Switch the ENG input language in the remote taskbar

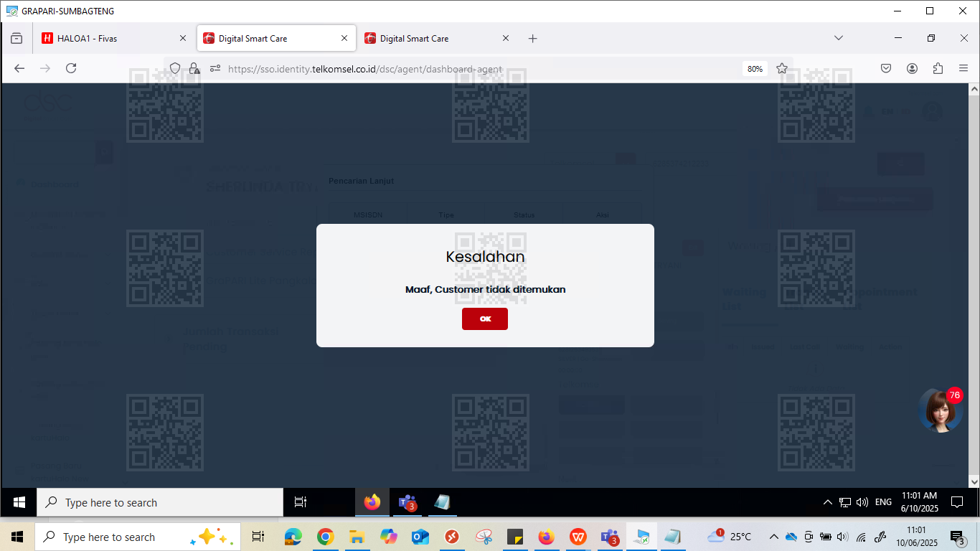point(883,502)
